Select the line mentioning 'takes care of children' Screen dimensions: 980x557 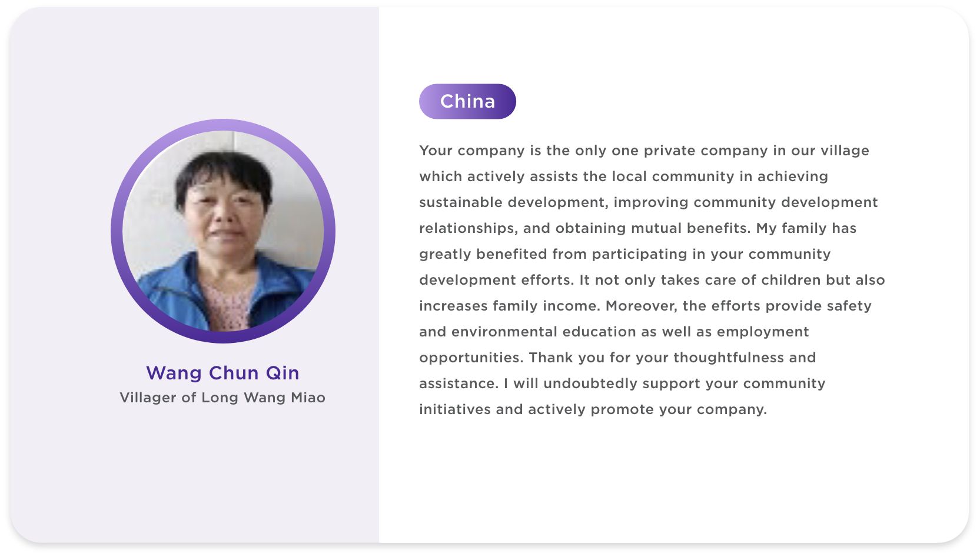(x=652, y=280)
